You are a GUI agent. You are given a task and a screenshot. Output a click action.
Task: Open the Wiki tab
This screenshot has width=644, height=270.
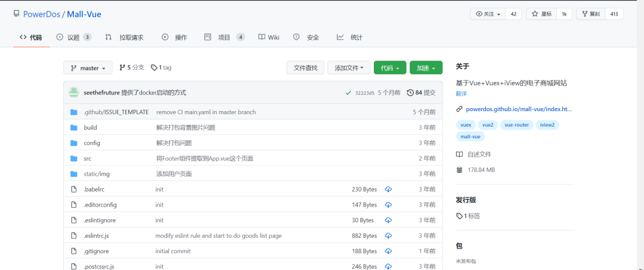(x=269, y=38)
